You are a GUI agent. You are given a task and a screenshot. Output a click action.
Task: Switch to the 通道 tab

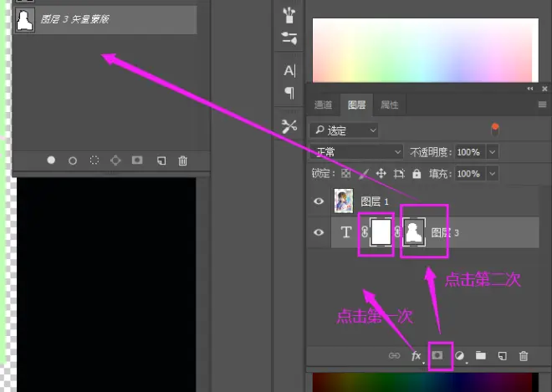pos(323,104)
